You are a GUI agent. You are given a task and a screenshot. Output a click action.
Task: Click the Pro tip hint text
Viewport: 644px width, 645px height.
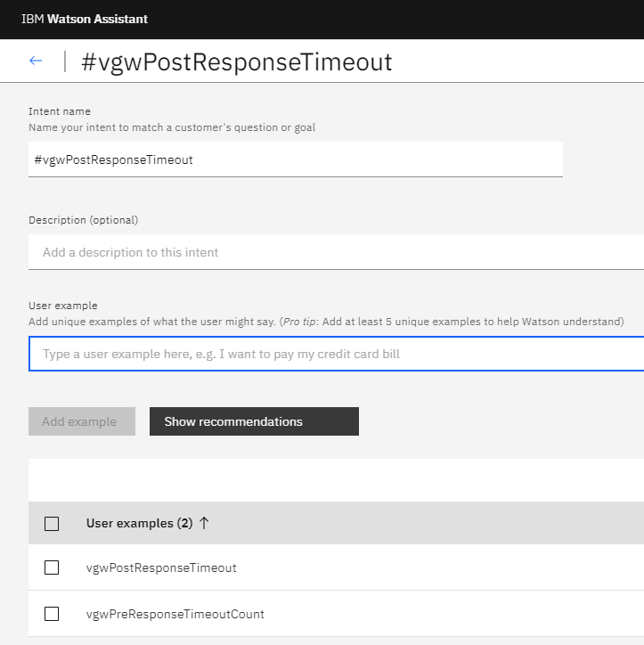click(x=452, y=322)
